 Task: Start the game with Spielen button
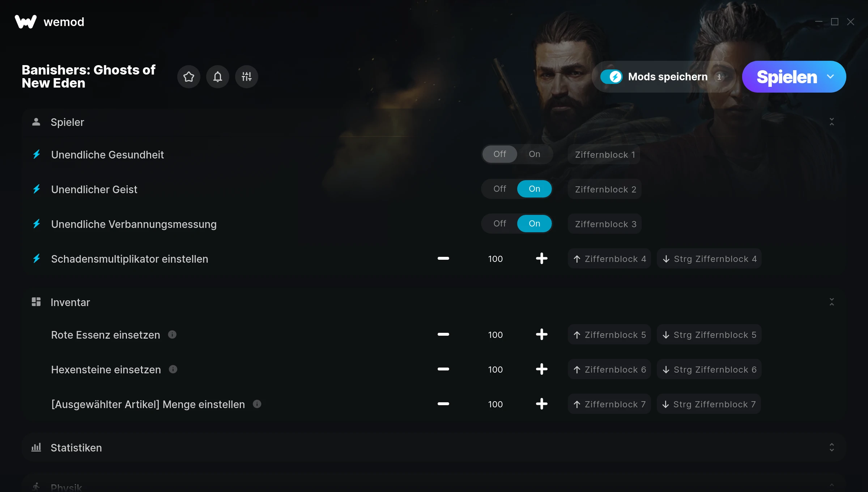point(787,77)
